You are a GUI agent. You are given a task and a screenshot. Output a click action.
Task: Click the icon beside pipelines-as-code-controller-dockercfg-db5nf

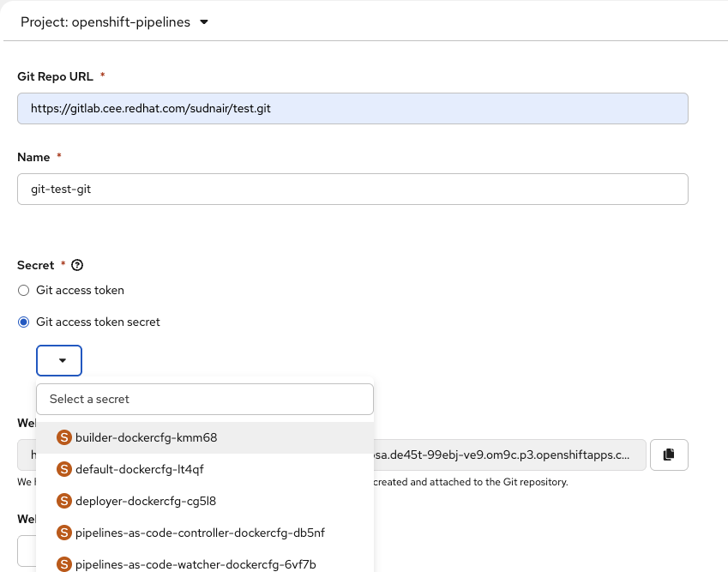click(x=63, y=533)
